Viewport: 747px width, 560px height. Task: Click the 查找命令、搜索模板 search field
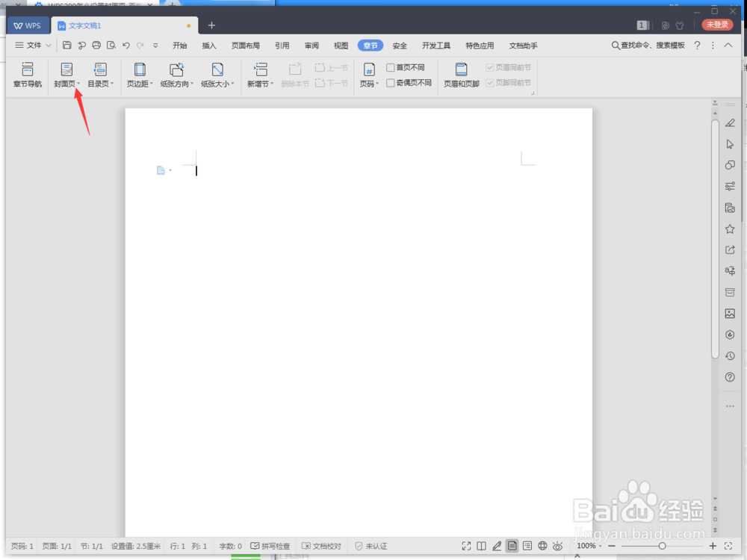point(648,46)
